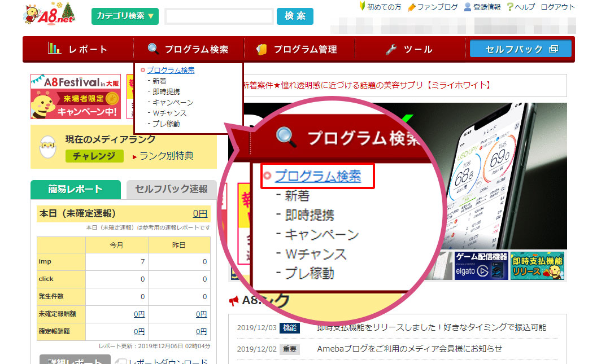
Task: Open 未確定報酬額 今月 0円 link
Action: pyautogui.click(x=139, y=314)
